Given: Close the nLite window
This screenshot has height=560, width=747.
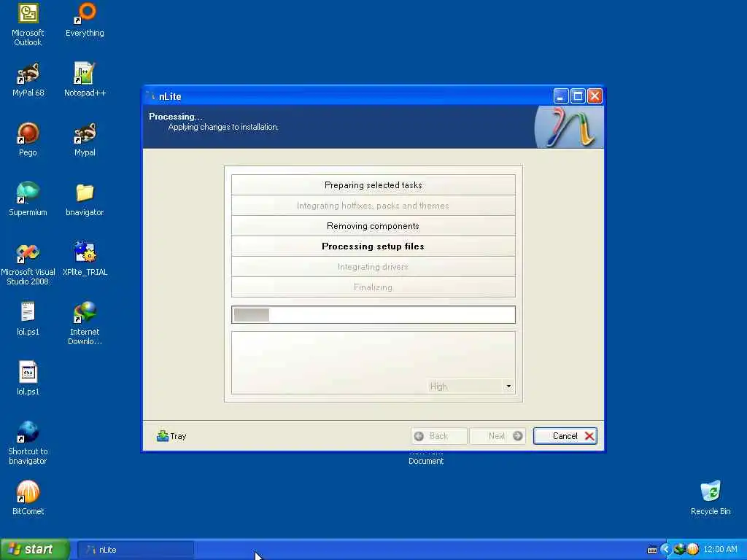Looking at the screenshot, I should pos(595,96).
